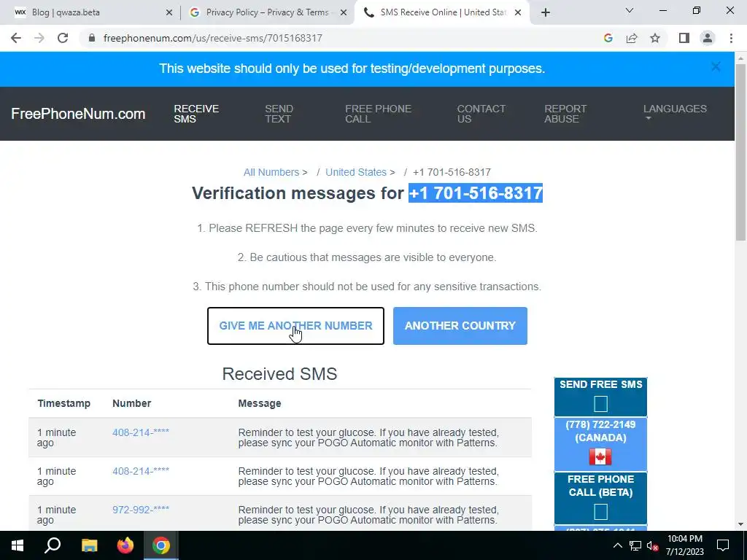Click the FreePhoneNum.com logo

(x=78, y=114)
